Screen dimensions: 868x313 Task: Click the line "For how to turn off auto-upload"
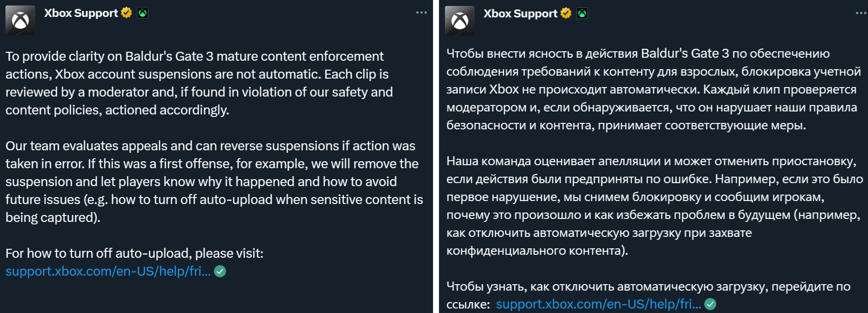[134, 253]
